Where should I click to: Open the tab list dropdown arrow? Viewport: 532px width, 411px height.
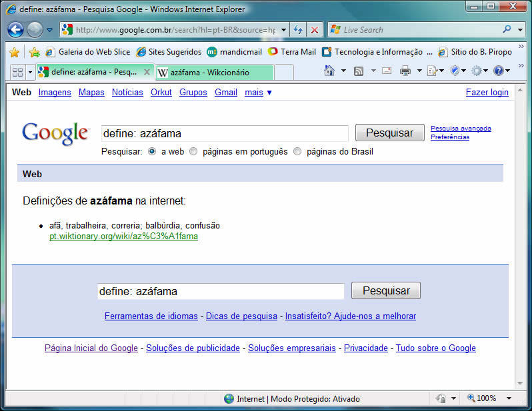(x=30, y=72)
